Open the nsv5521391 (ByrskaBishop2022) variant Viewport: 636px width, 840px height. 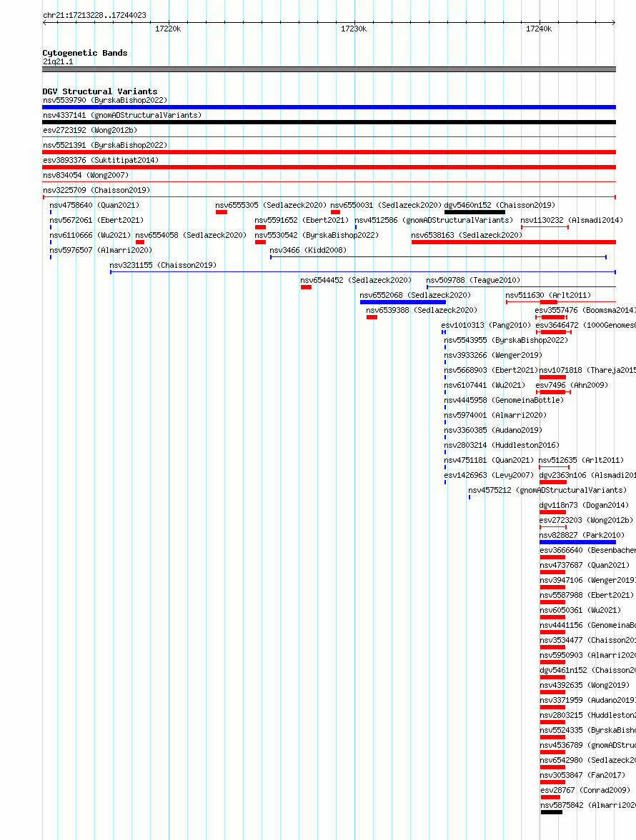click(x=105, y=145)
